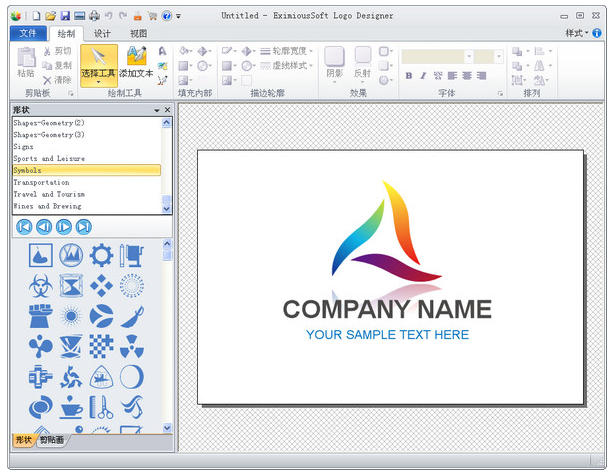Go to last shapes page
The image size is (612, 473).
click(x=84, y=227)
